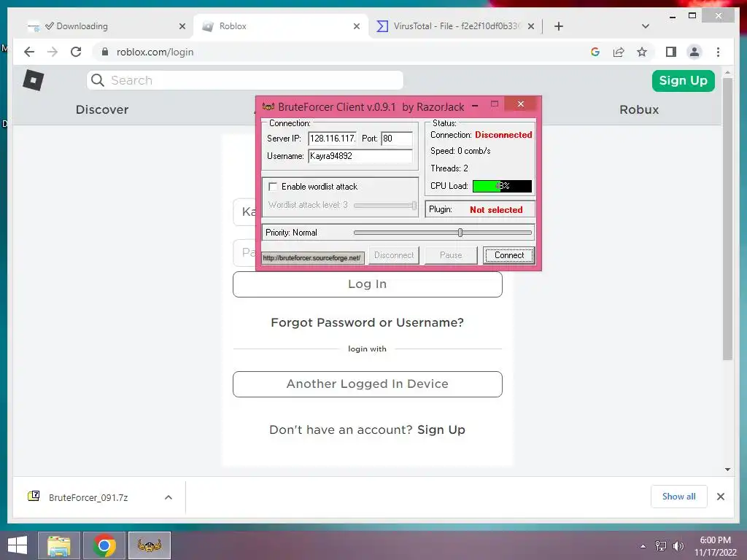Click the page vertical scrollbar
This screenshot has width=747, height=560.
[727, 219]
